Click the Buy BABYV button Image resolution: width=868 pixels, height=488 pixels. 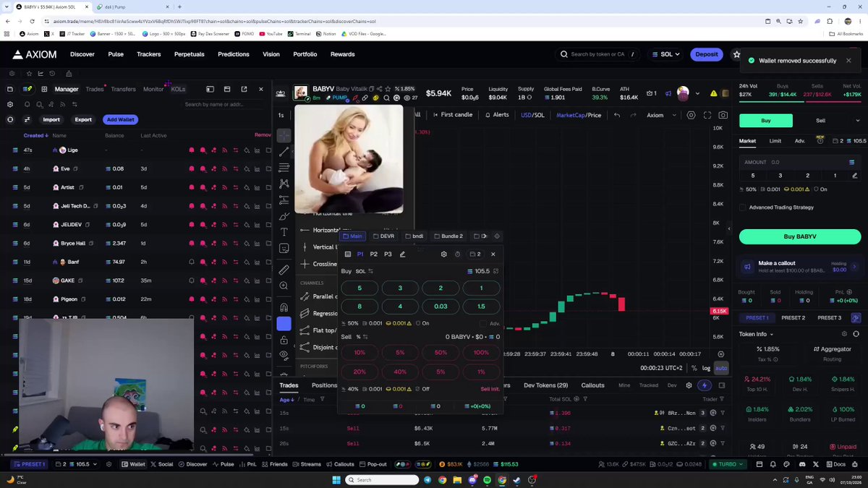(x=800, y=236)
